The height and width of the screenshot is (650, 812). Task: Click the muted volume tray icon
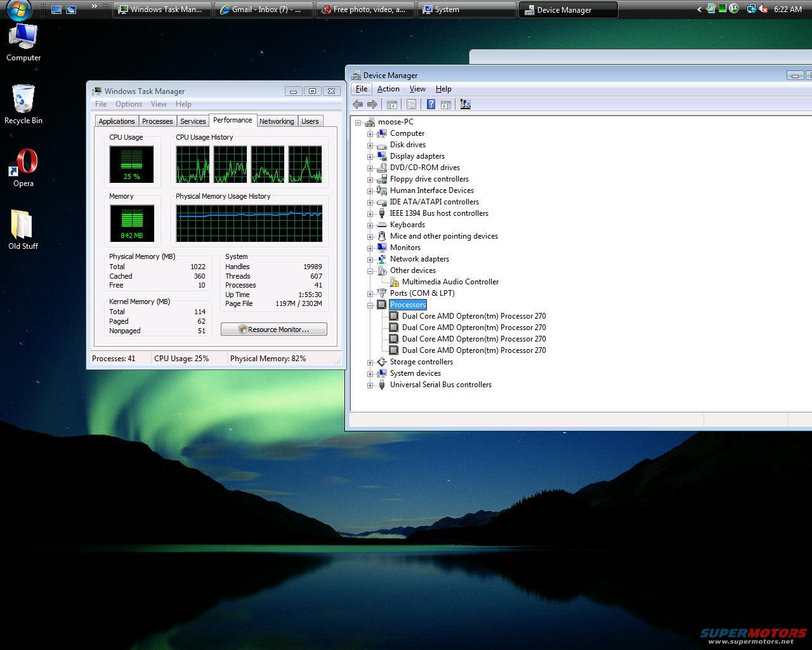click(x=763, y=9)
